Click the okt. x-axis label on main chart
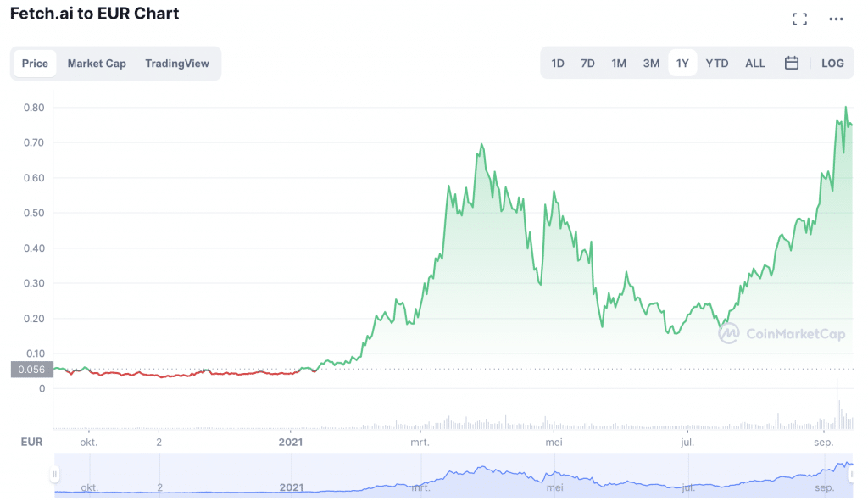The width and height of the screenshot is (868, 501). pyautogui.click(x=88, y=443)
